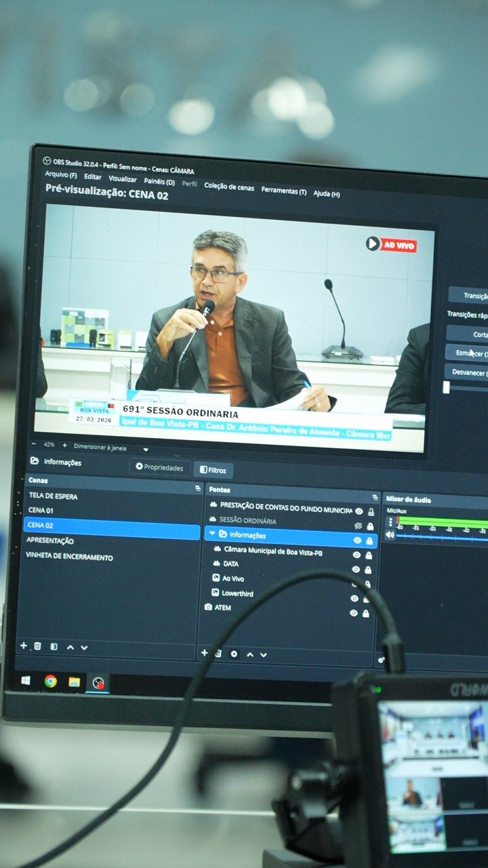The width and height of the screenshot is (488, 868).
Task: Collapse the Informações group in Fontes
Action: 212,534
